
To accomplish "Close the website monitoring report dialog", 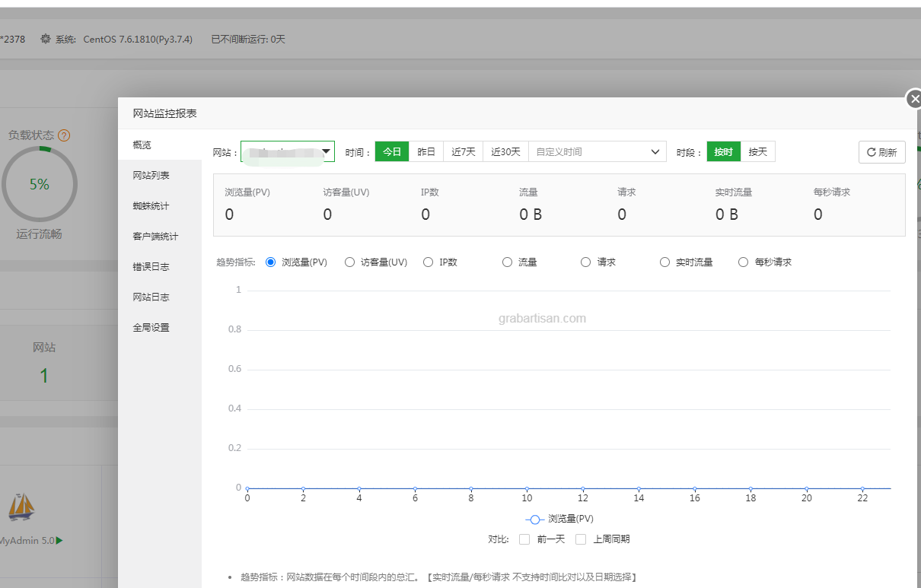I will [x=914, y=99].
